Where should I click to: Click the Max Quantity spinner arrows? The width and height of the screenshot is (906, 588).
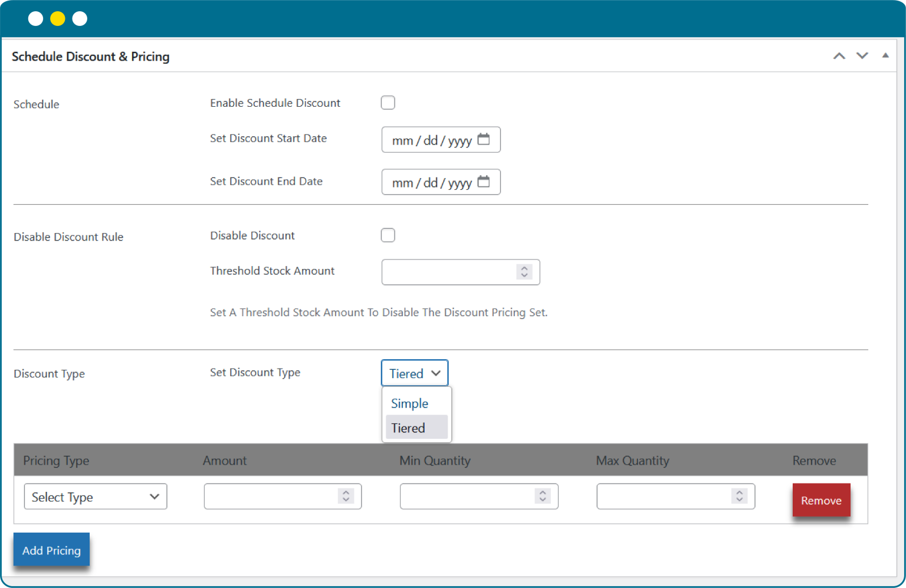738,497
